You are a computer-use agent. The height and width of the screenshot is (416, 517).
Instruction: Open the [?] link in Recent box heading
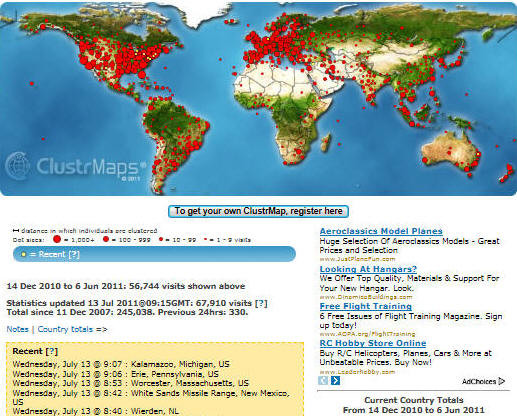52,351
